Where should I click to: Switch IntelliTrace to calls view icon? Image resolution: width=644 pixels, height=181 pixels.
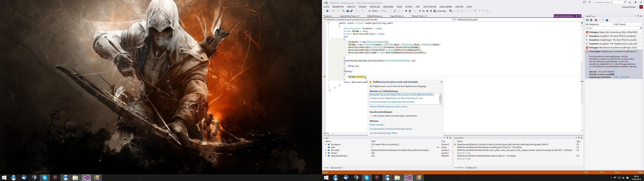(591, 20)
